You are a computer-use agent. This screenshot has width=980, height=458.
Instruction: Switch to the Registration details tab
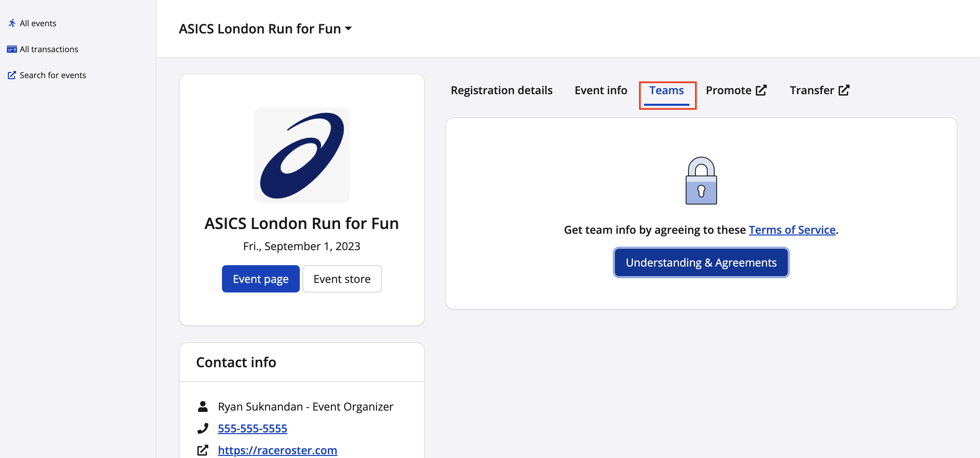(x=501, y=90)
